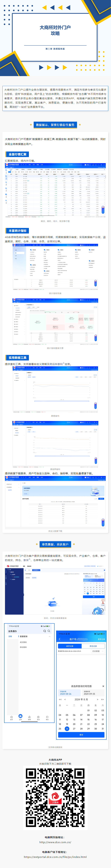Select date 02 in the calendar
This screenshot has height=868, width=111.
tap(95, 710)
